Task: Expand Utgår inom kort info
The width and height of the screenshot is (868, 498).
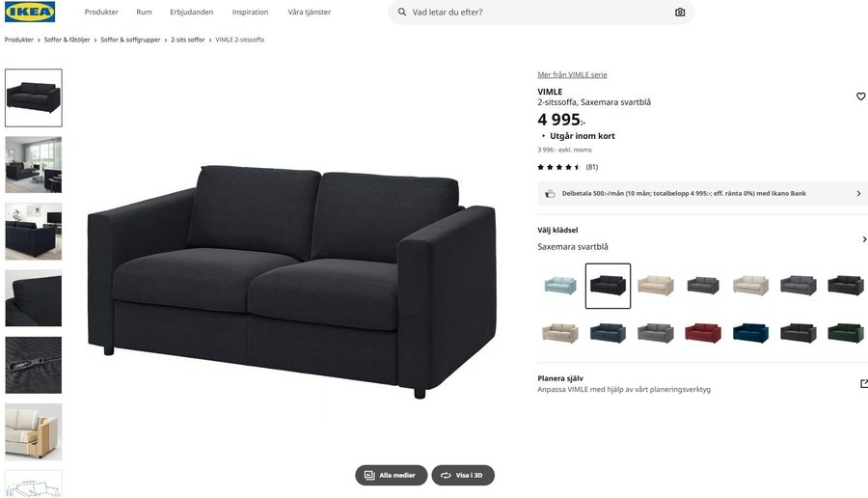Action: coord(578,136)
